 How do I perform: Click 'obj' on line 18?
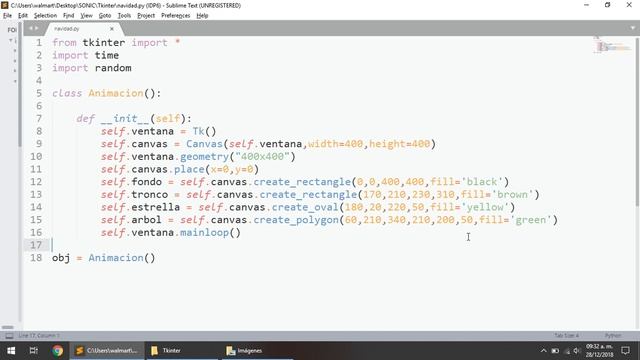tap(61, 258)
